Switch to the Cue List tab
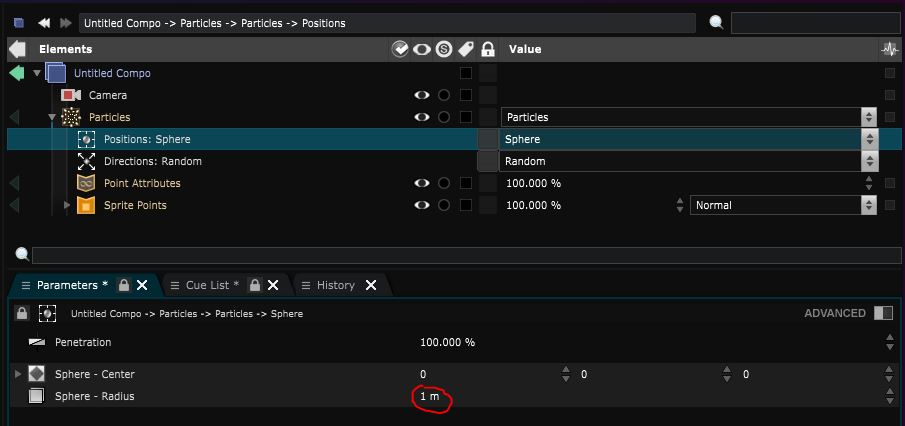Viewport: 905px width, 426px height. coord(212,285)
